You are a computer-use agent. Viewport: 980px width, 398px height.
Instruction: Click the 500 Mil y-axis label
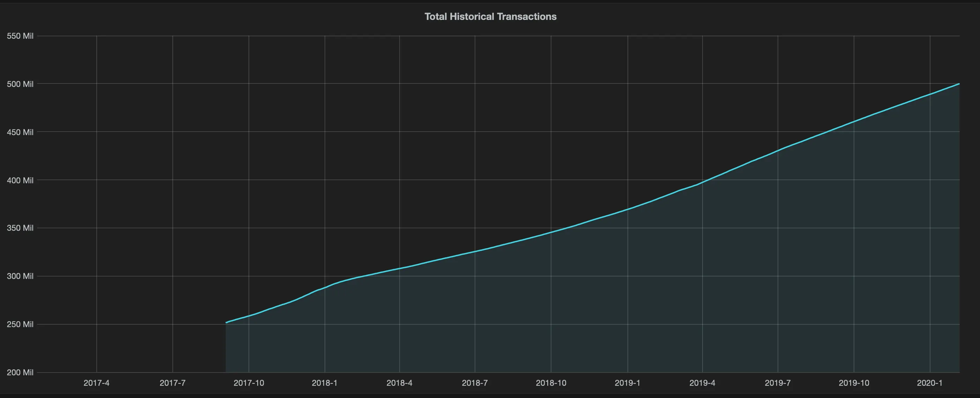(x=21, y=84)
